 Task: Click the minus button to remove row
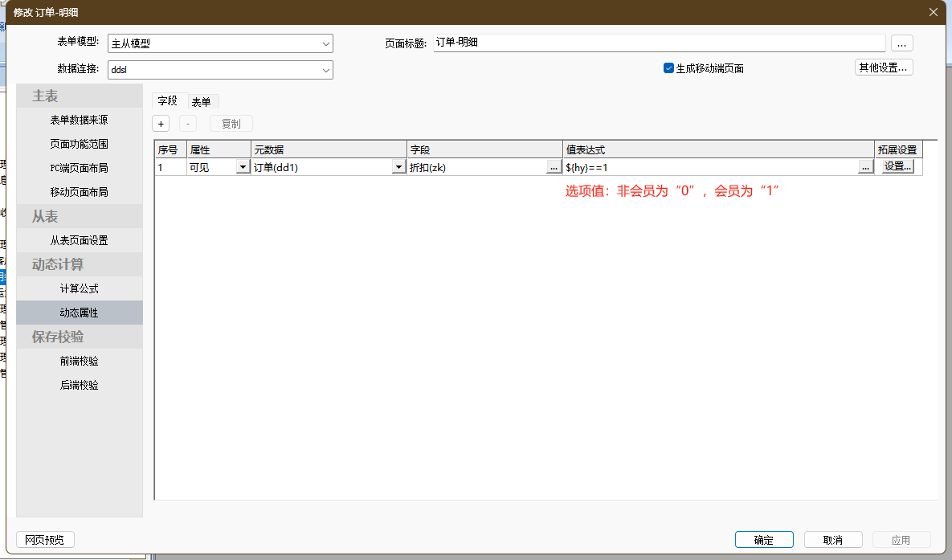[x=187, y=124]
